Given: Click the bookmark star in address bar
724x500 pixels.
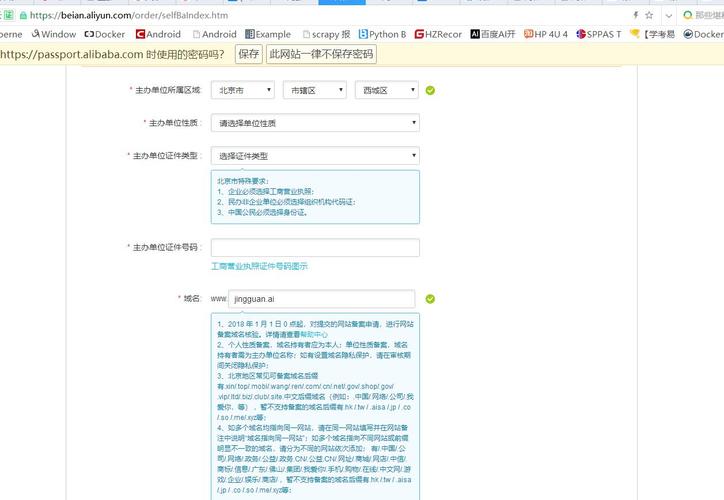Looking at the screenshot, I should 649,15.
